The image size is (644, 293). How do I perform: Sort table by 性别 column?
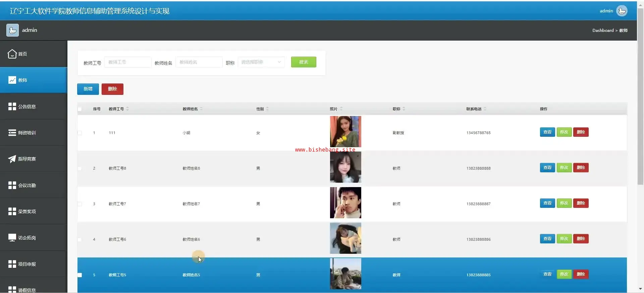[x=267, y=109]
